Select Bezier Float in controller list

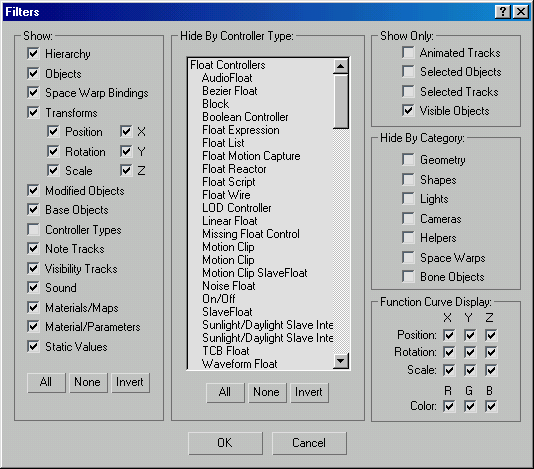230,91
